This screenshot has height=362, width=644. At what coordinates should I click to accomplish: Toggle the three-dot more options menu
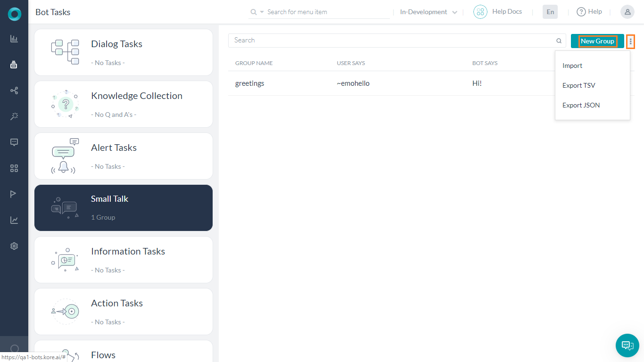(630, 41)
